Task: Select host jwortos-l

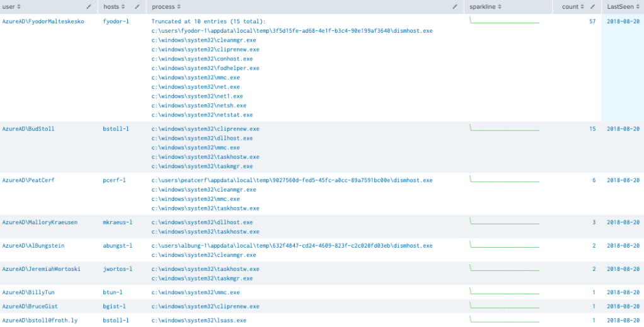Action: pyautogui.click(x=117, y=269)
